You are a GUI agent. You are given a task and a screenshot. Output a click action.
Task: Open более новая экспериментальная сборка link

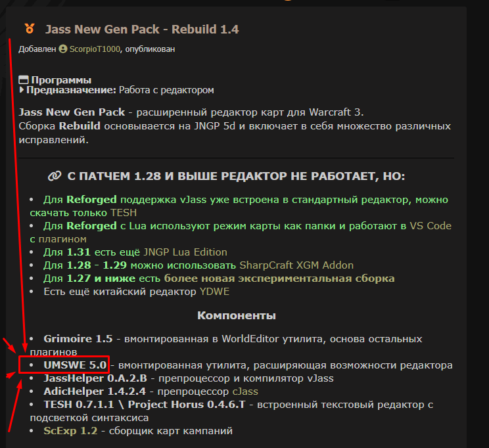279,278
